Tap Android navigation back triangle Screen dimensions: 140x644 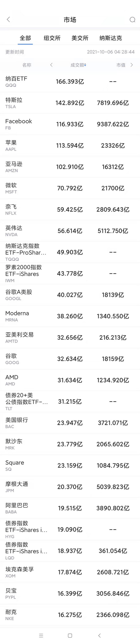coord(100,635)
